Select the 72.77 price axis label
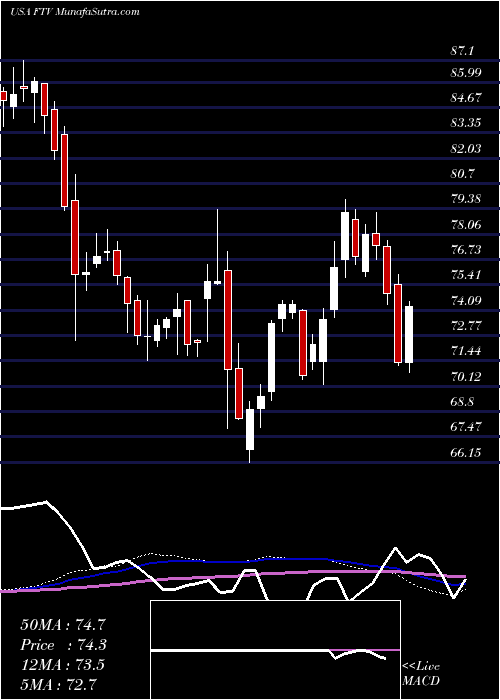This screenshot has width=500, height=700. coord(467,325)
